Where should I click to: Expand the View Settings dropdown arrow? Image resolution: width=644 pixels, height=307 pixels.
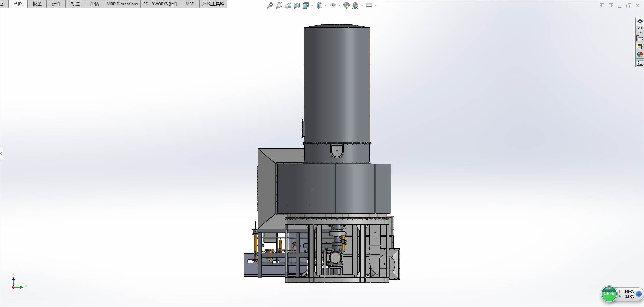(x=376, y=5)
